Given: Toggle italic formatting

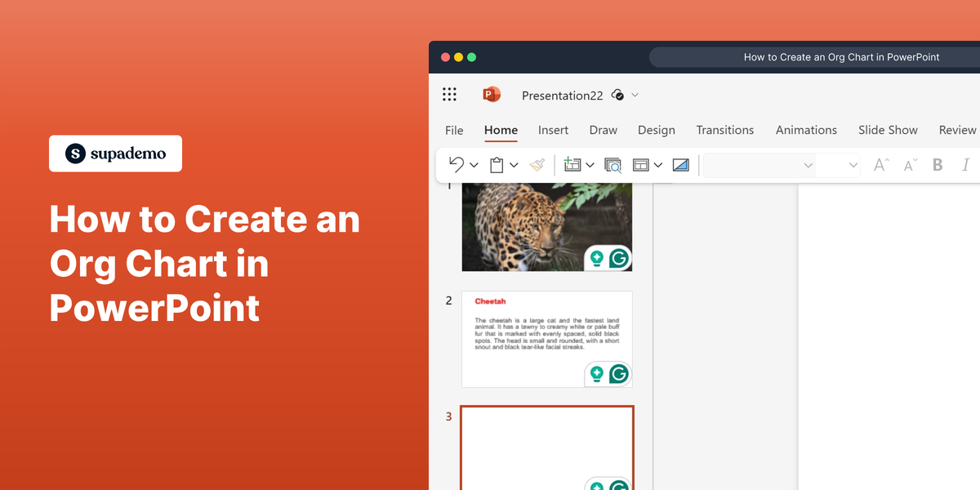Looking at the screenshot, I should click(x=966, y=165).
